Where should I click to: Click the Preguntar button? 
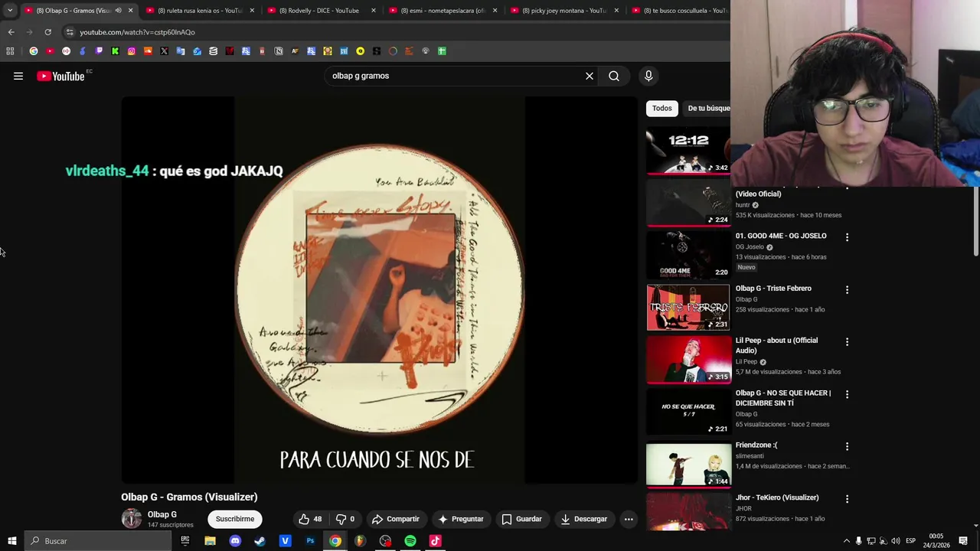pos(460,519)
